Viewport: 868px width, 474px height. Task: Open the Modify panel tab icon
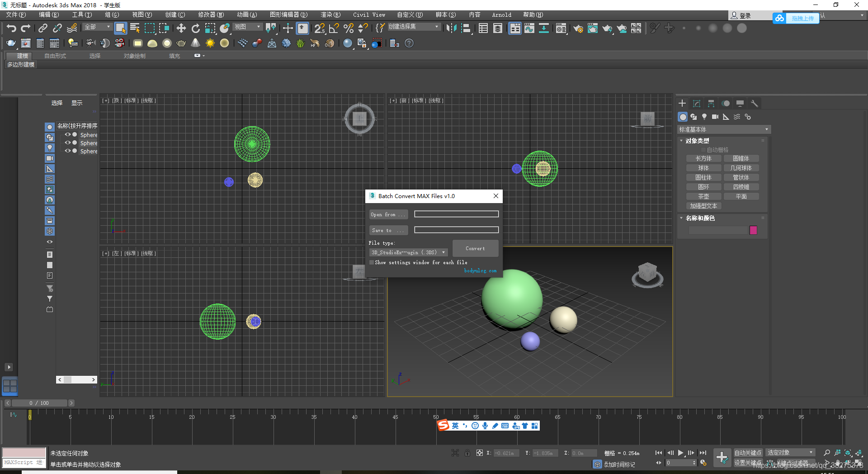click(x=697, y=104)
